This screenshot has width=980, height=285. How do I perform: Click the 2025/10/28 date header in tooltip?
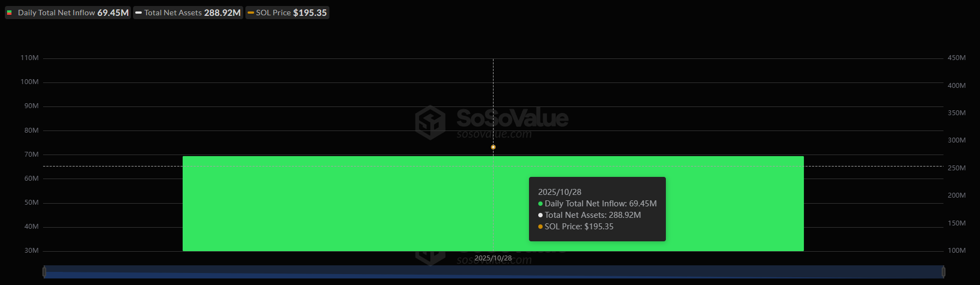click(x=560, y=192)
